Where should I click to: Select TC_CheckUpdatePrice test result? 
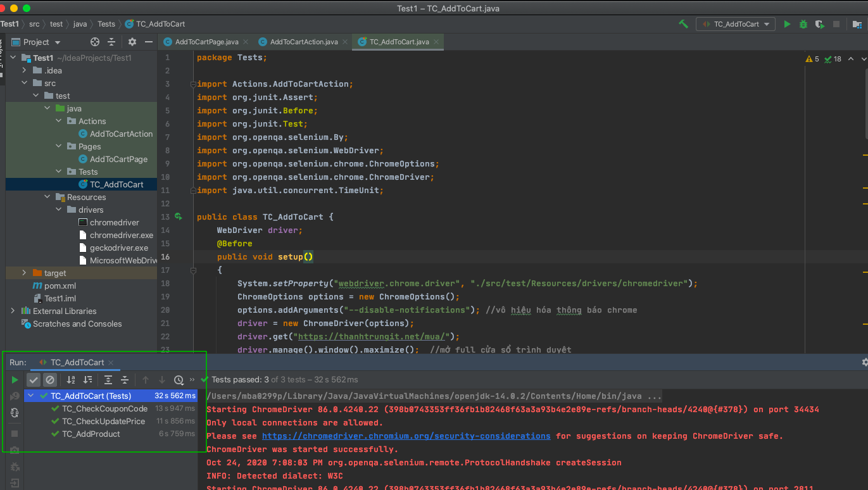tap(103, 421)
